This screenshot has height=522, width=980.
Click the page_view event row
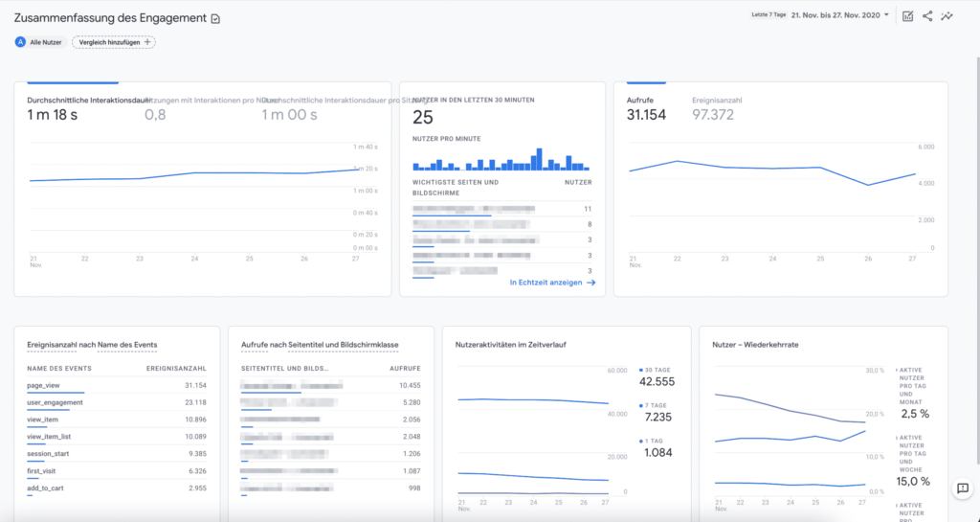click(x=46, y=385)
